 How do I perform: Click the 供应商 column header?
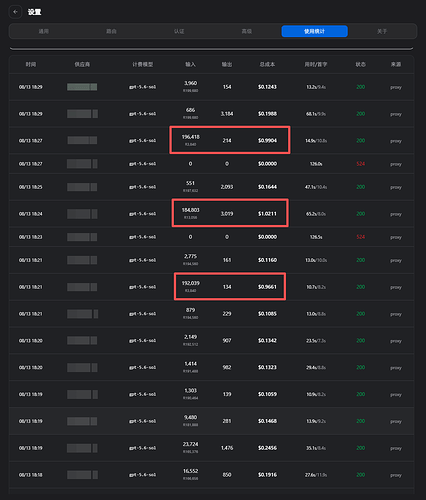[x=82, y=64]
